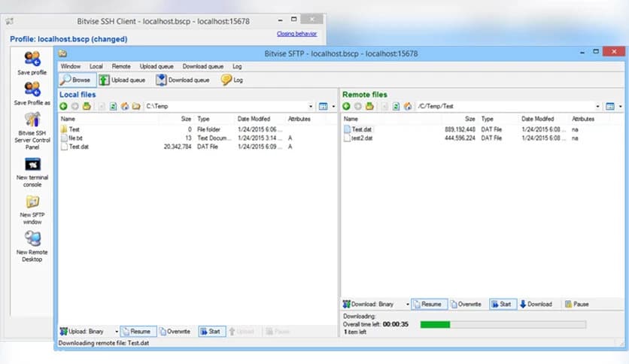The height and width of the screenshot is (364, 629).
Task: Sort Local files by Name column
Action: click(x=108, y=119)
